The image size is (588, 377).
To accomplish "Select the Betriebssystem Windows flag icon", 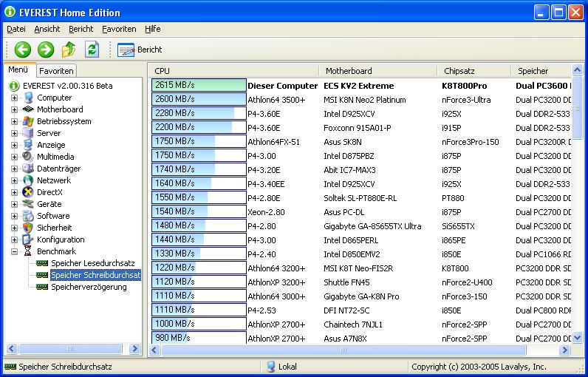I will click(x=28, y=121).
